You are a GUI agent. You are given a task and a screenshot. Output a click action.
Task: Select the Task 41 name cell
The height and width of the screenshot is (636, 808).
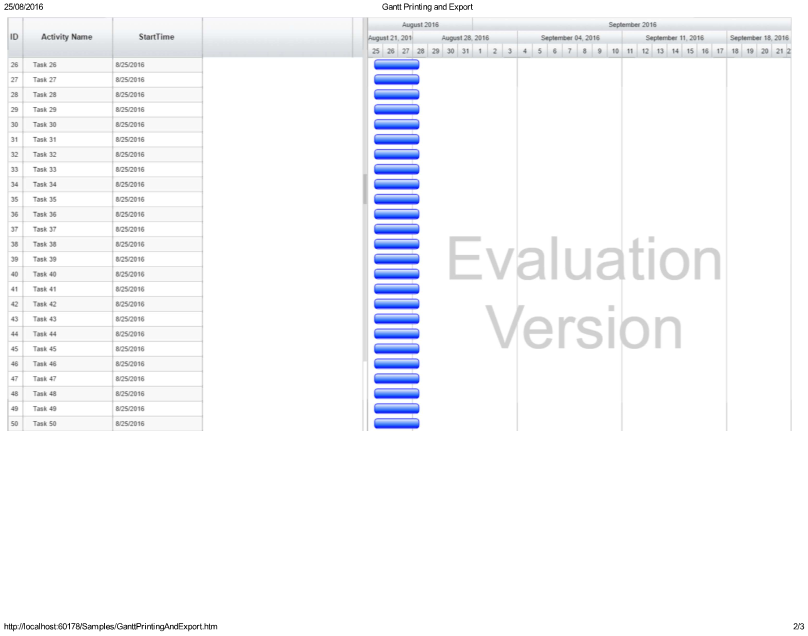[x=68, y=289]
